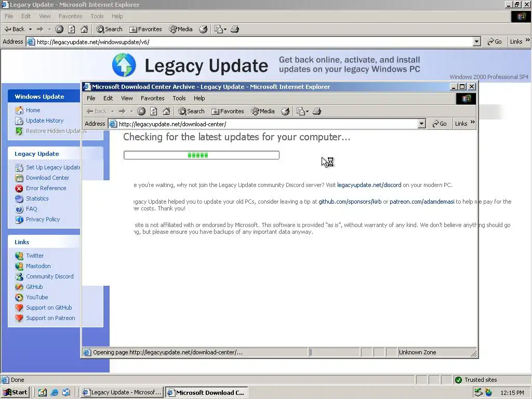532x399 pixels.
Task: Click Show Desktop quick launch icon
Action: click(x=43, y=393)
